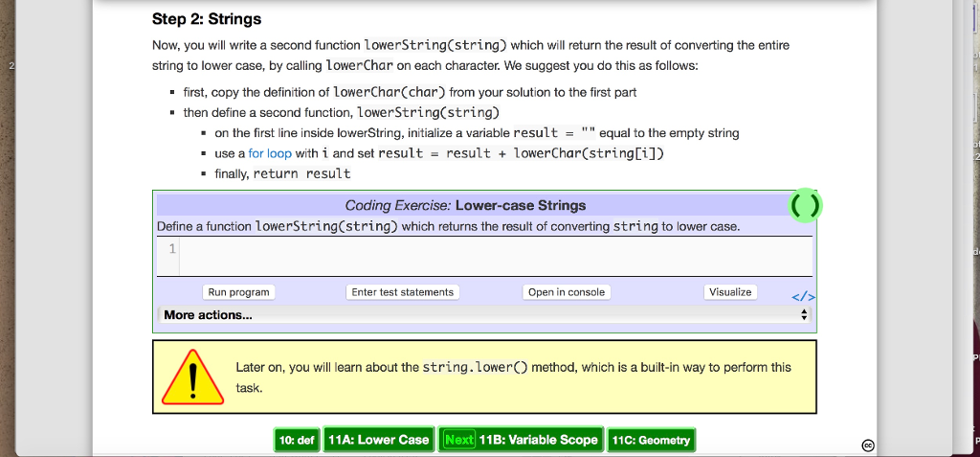Go to lesson 11C: Geometry
Viewport: 980px width, 457px height.
pyautogui.click(x=651, y=440)
